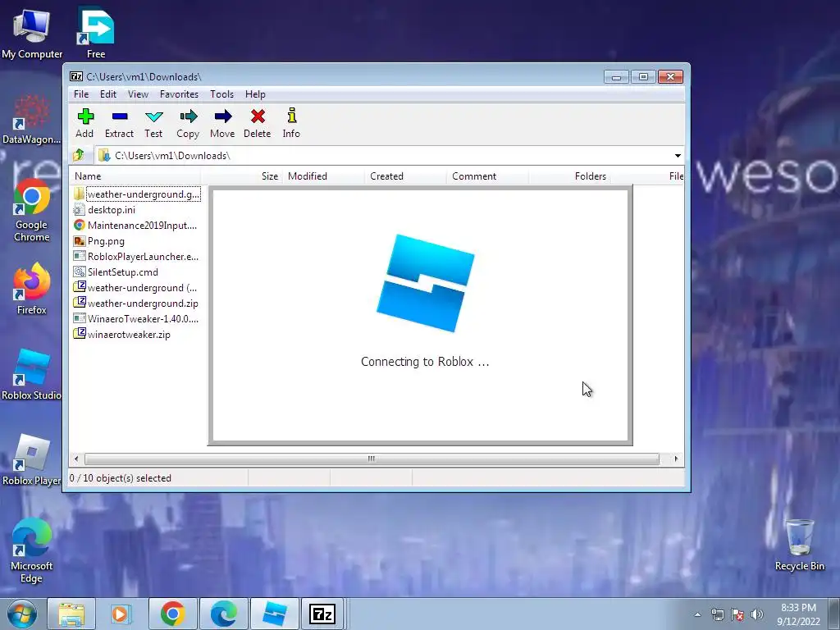Click Edge icon in the taskbar

(223, 614)
